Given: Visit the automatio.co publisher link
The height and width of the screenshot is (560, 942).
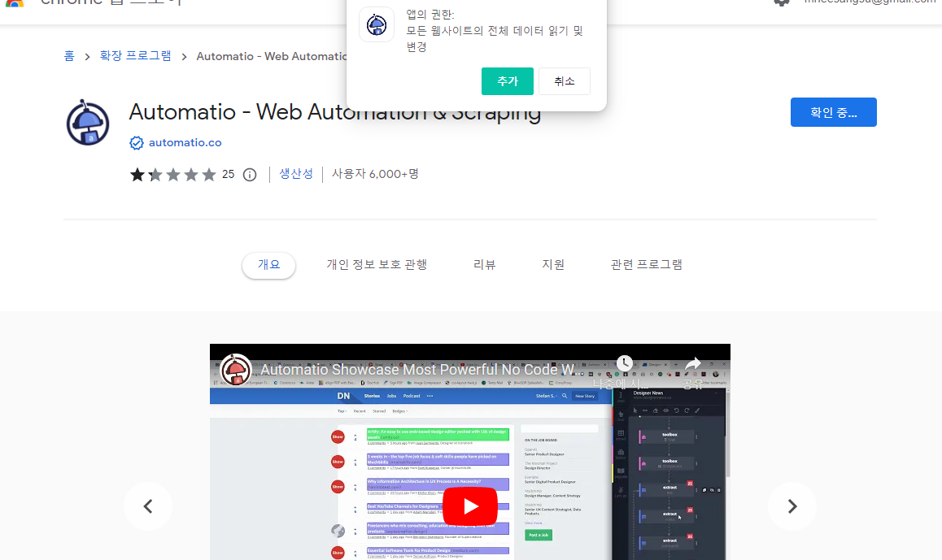Looking at the screenshot, I should (x=185, y=143).
